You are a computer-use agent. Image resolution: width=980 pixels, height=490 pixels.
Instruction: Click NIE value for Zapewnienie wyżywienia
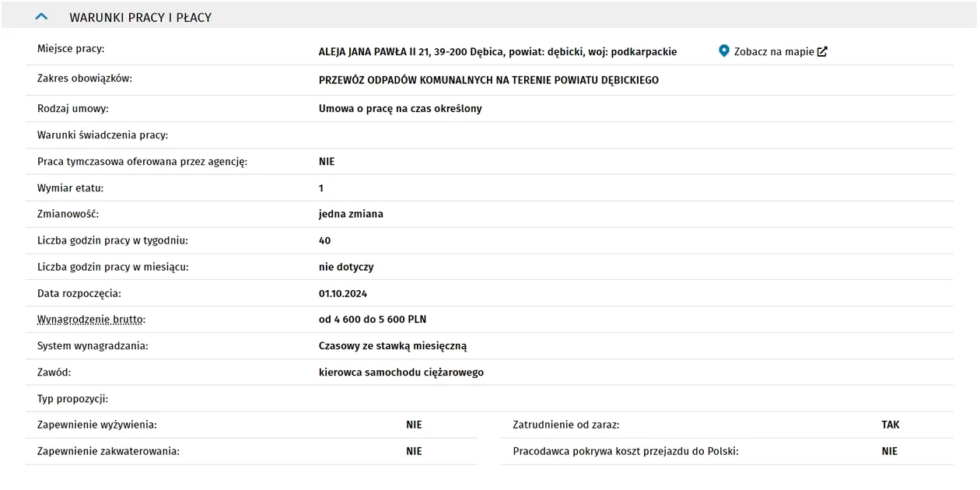point(414,425)
